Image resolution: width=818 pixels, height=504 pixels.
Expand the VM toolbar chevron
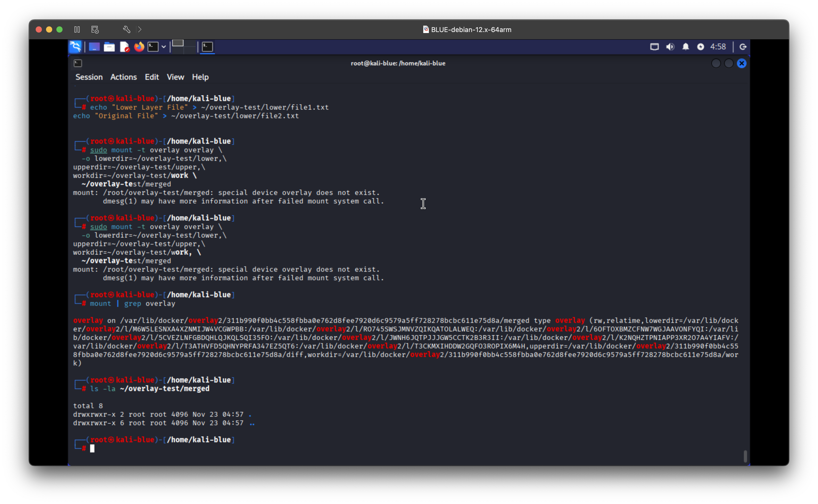click(140, 30)
